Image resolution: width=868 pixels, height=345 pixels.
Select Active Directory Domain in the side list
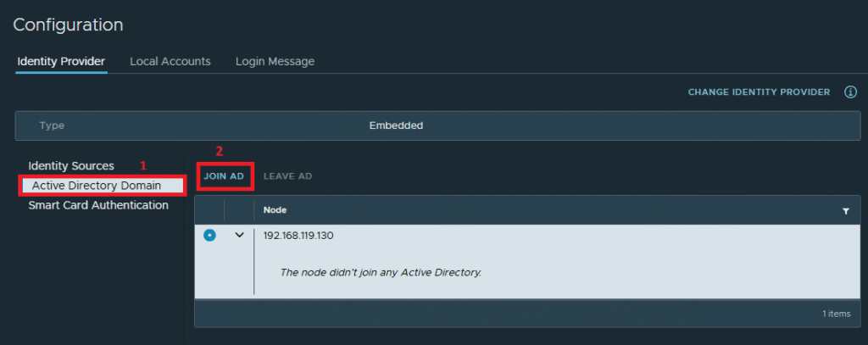[97, 186]
